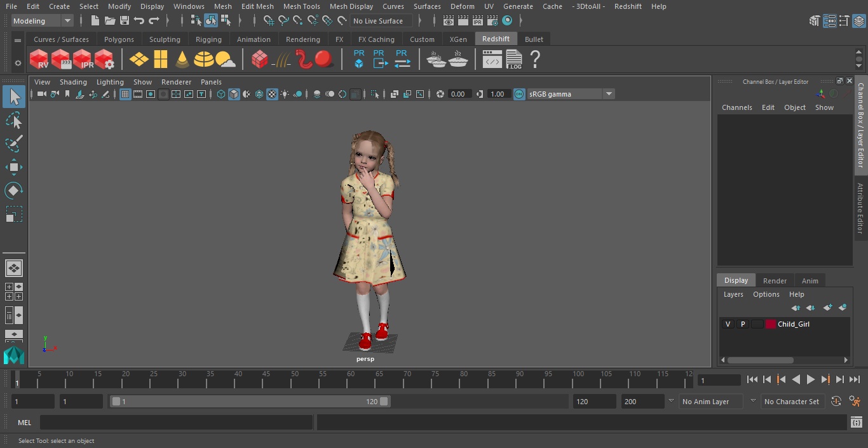Viewport: 868px width, 448px height.
Task: Toggle playback P box of Child_Girl layer
Action: (x=742, y=324)
